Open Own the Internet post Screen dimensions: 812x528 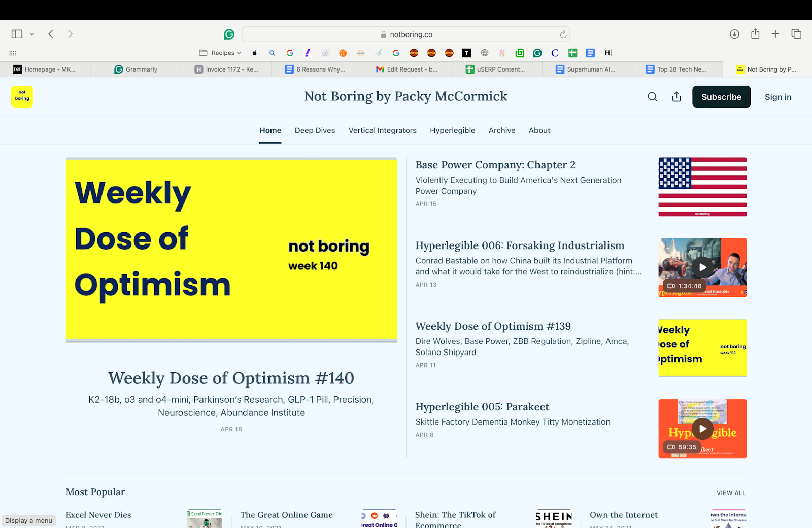(624, 515)
